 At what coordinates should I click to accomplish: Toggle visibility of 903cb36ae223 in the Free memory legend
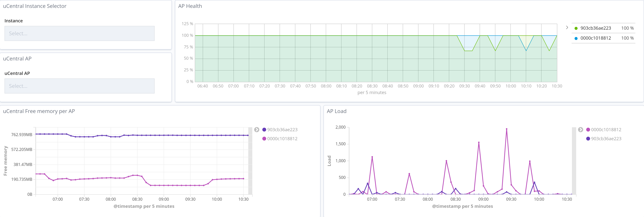(282, 130)
